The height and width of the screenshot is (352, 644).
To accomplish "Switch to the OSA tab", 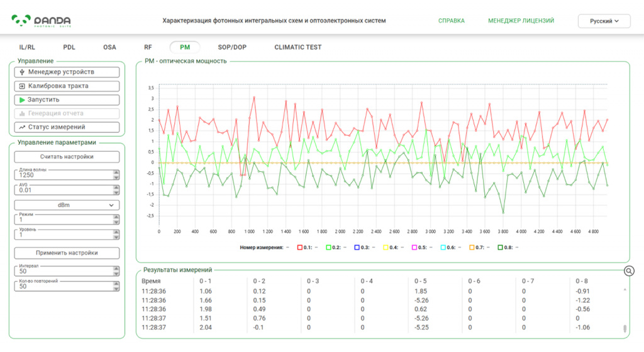I will tap(109, 47).
